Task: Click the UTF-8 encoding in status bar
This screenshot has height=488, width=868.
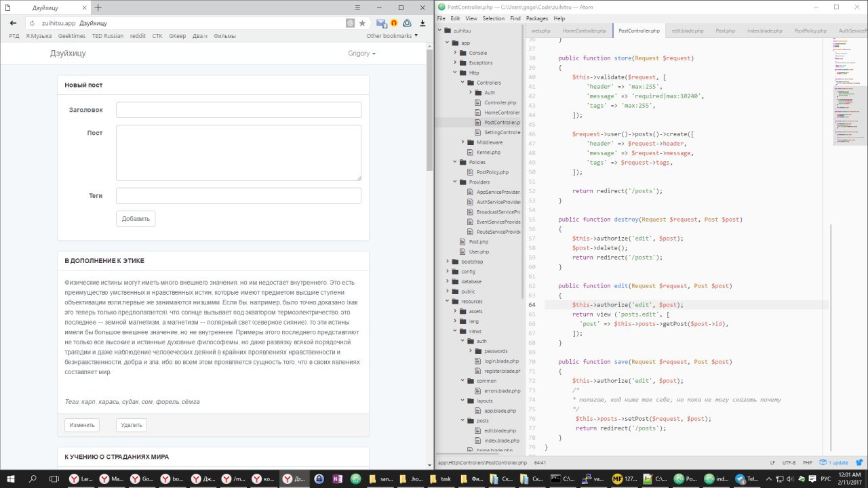Action: click(x=789, y=462)
